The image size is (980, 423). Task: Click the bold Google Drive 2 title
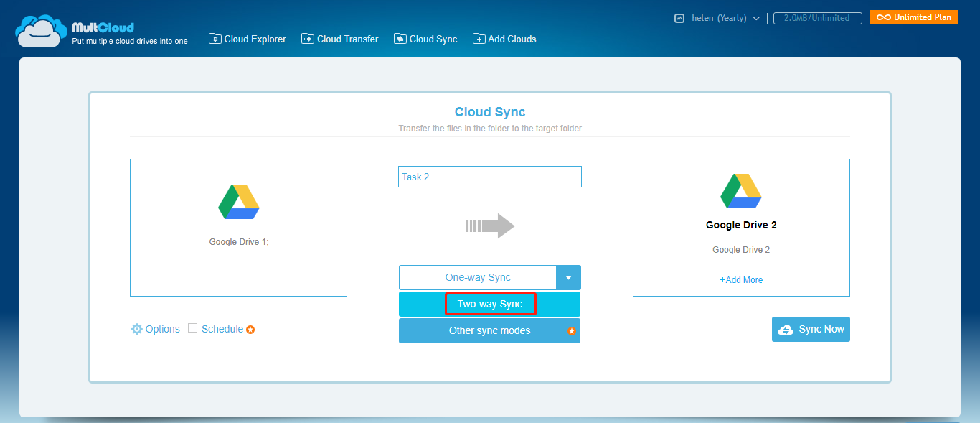point(741,225)
